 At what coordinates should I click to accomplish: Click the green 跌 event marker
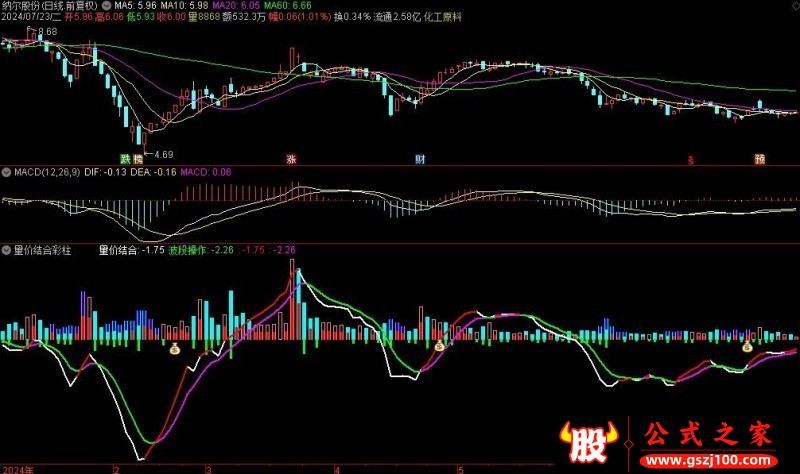pyautogui.click(x=125, y=159)
